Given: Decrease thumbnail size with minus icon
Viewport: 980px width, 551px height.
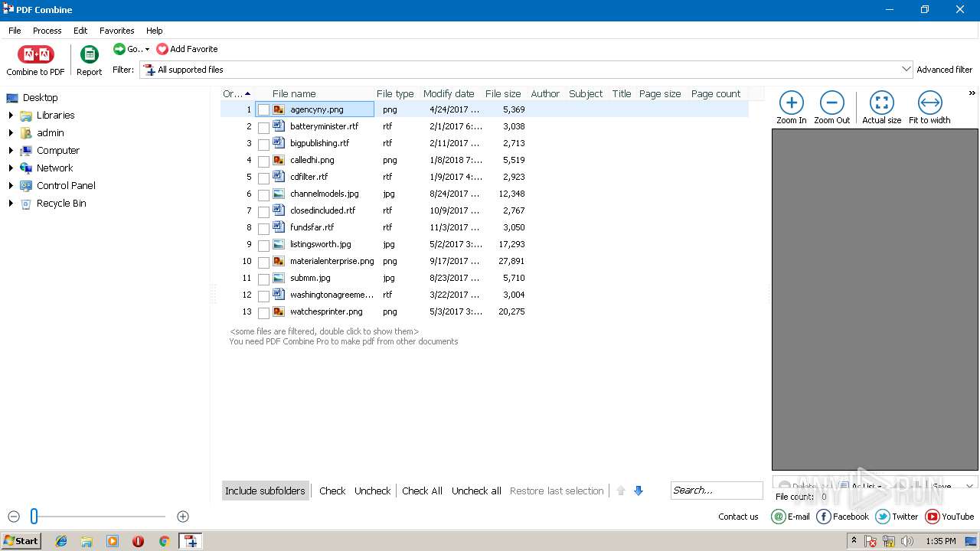Looking at the screenshot, I should coord(13,517).
